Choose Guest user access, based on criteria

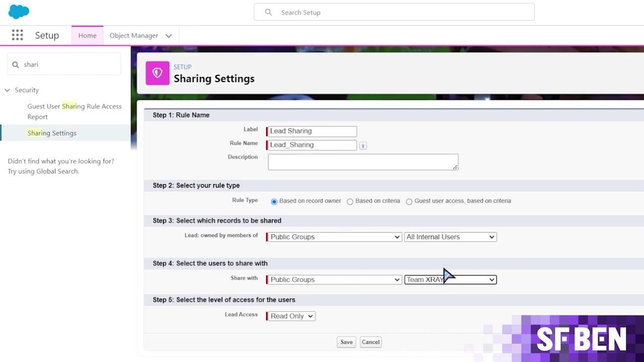[x=409, y=201]
